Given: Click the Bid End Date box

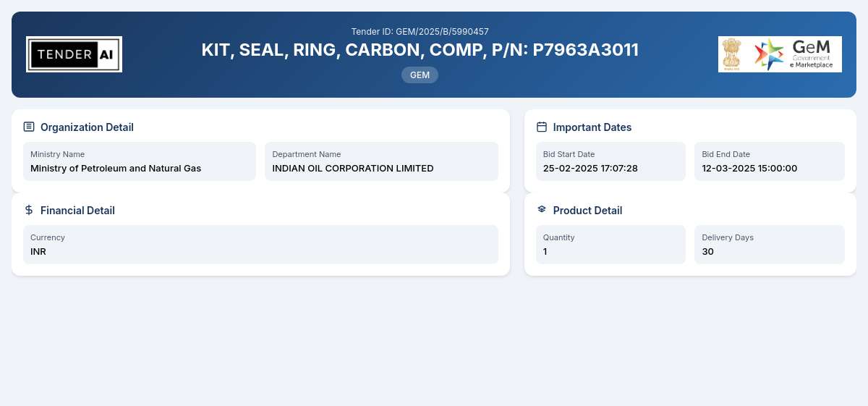Looking at the screenshot, I should click(x=770, y=161).
